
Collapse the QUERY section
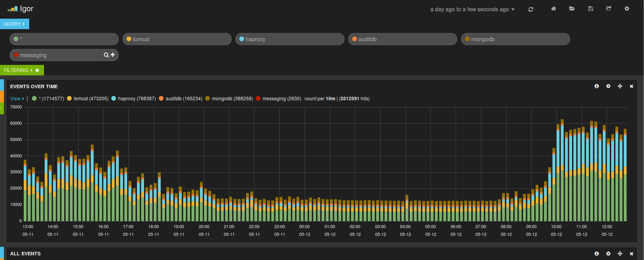point(14,24)
